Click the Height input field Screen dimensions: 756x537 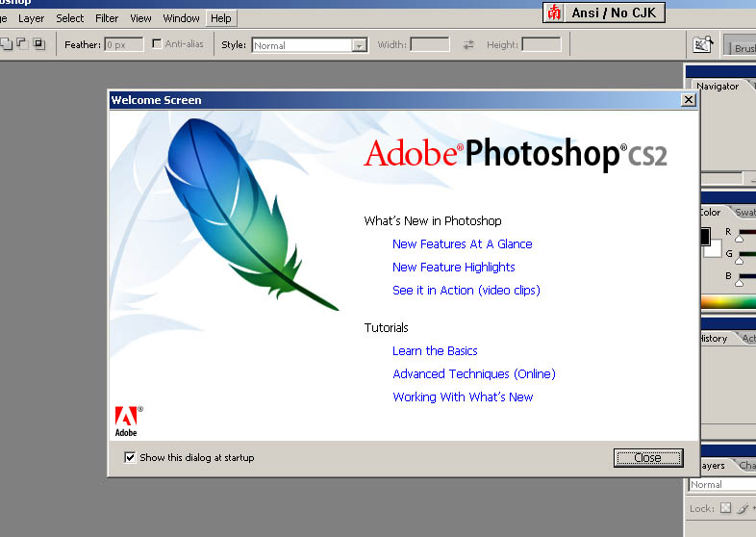[x=542, y=44]
